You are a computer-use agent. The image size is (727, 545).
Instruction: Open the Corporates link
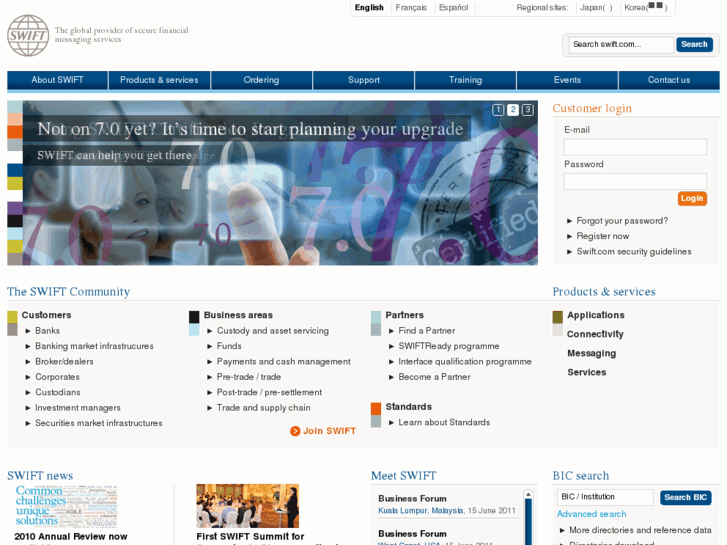point(57,377)
